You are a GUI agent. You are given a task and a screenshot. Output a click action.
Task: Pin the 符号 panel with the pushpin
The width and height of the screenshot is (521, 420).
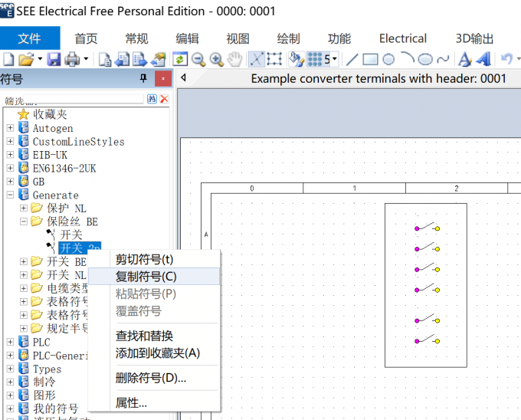(143, 78)
